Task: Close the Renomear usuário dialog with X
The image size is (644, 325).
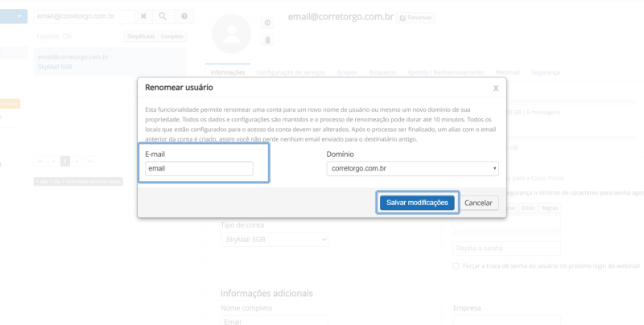Action: (x=496, y=88)
